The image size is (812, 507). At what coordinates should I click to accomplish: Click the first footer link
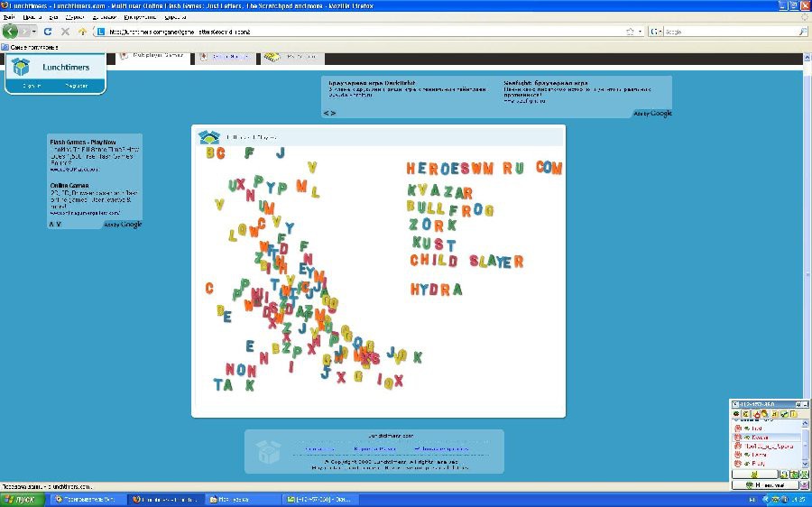(x=320, y=448)
